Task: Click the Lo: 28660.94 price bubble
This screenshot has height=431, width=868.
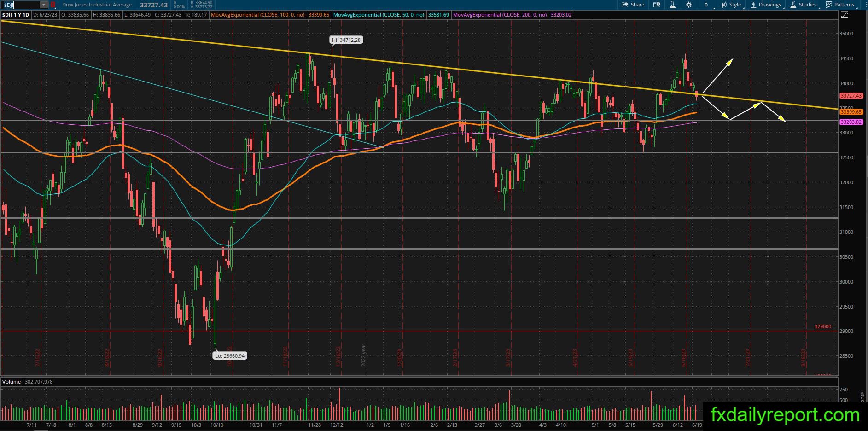Action: click(229, 355)
